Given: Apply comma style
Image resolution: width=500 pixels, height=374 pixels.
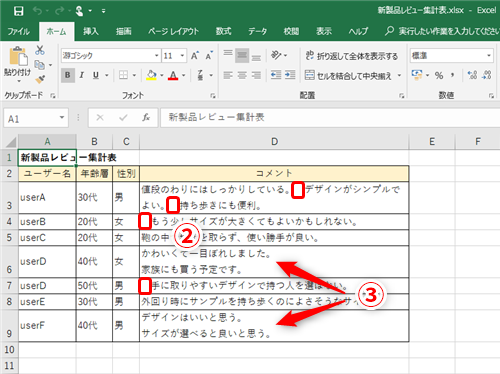Looking at the screenshot, I should point(452,75).
